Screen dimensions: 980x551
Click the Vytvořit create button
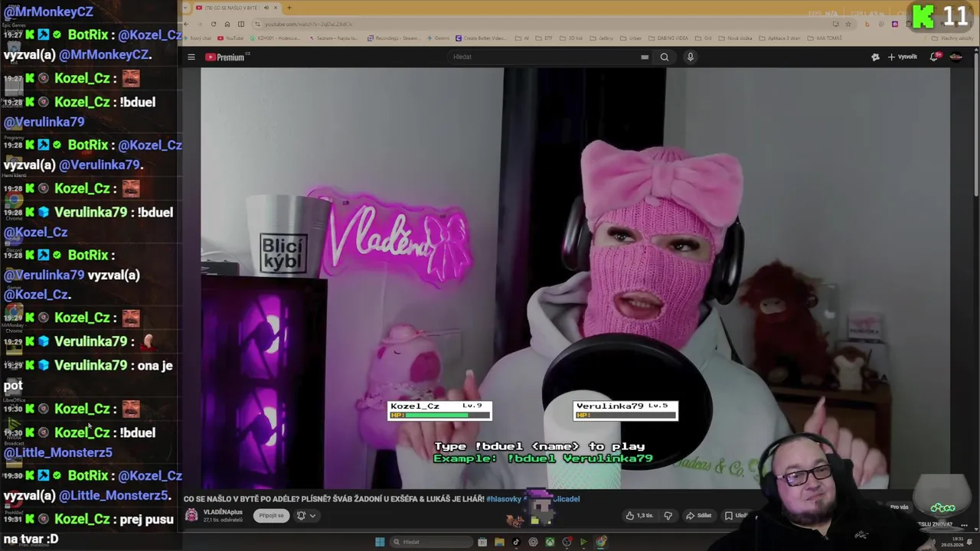903,57
